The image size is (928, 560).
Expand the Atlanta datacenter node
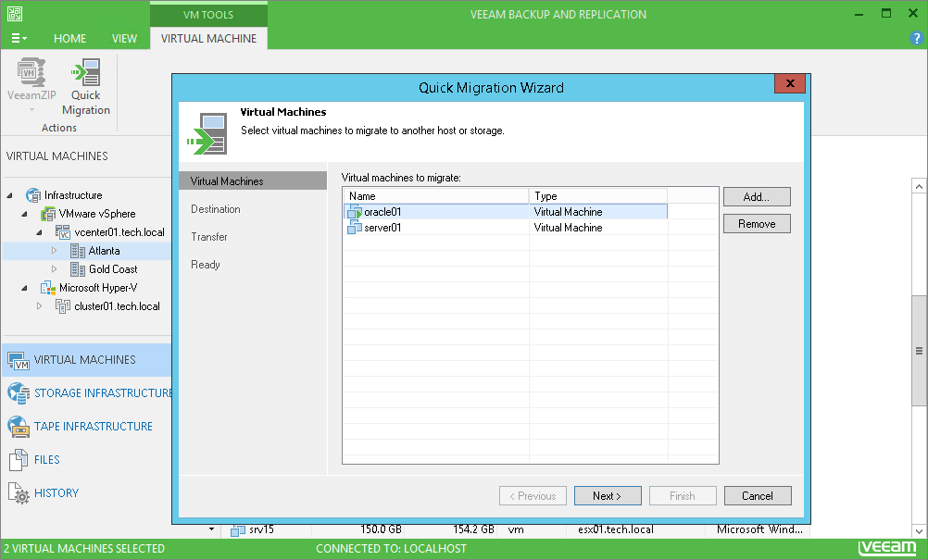54,251
